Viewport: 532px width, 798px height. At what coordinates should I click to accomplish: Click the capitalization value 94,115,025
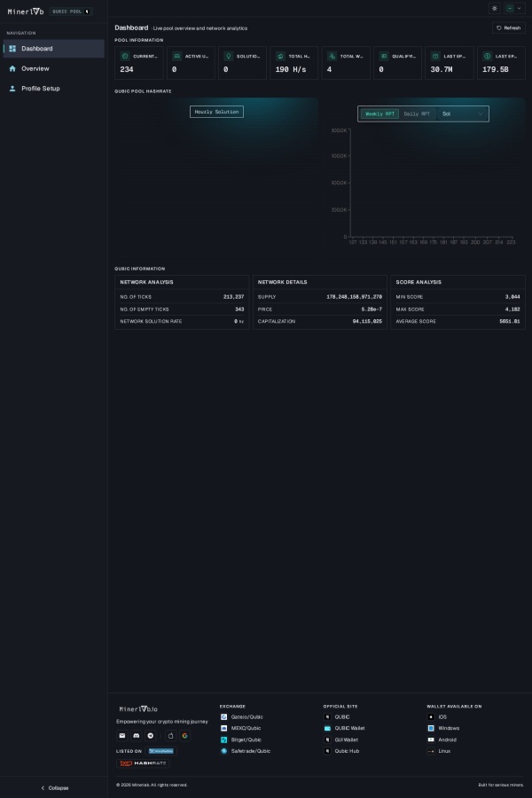pos(367,322)
